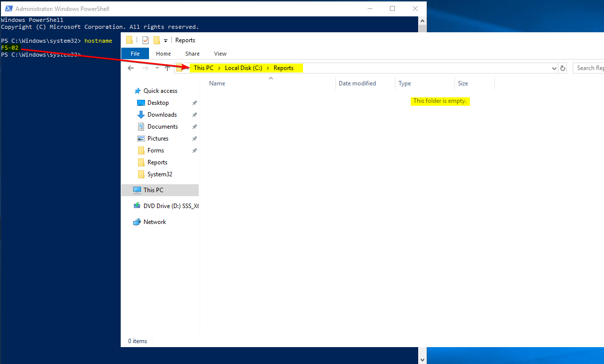The width and height of the screenshot is (604, 364).
Task: Click the DVD Drive disc icon
Action: [x=137, y=206]
